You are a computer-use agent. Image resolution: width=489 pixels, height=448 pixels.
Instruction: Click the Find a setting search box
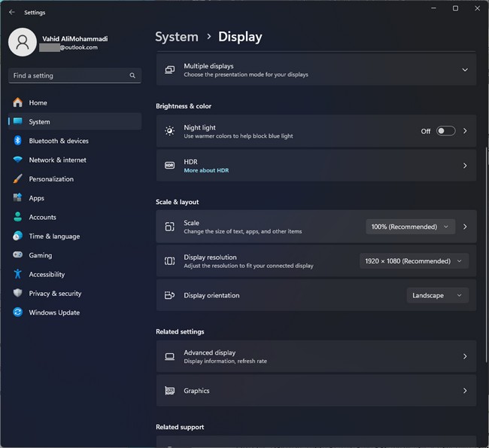[74, 75]
